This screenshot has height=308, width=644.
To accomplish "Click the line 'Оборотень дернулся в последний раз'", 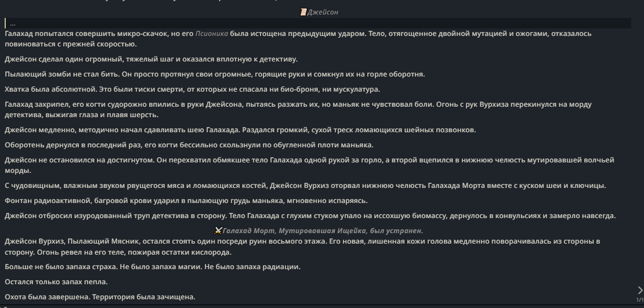I will [x=189, y=145].
